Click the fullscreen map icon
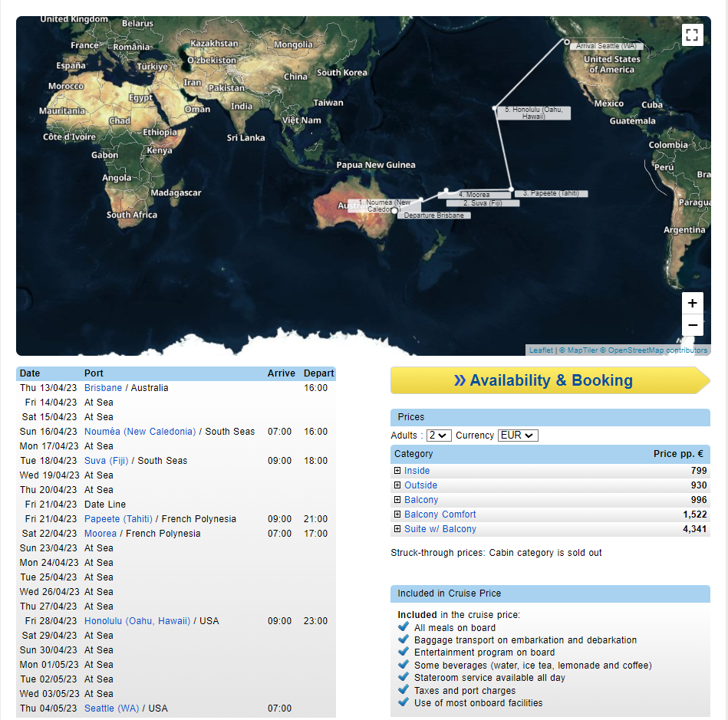The width and height of the screenshot is (728, 720). [692, 35]
